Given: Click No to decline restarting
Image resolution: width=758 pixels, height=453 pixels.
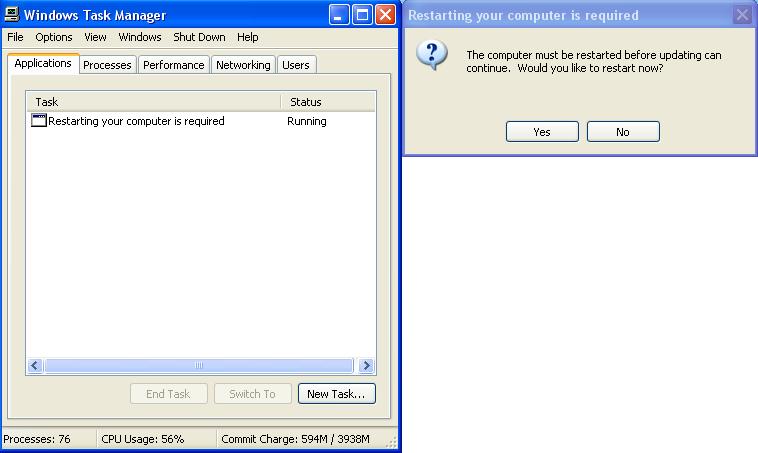Looking at the screenshot, I should click(623, 132).
